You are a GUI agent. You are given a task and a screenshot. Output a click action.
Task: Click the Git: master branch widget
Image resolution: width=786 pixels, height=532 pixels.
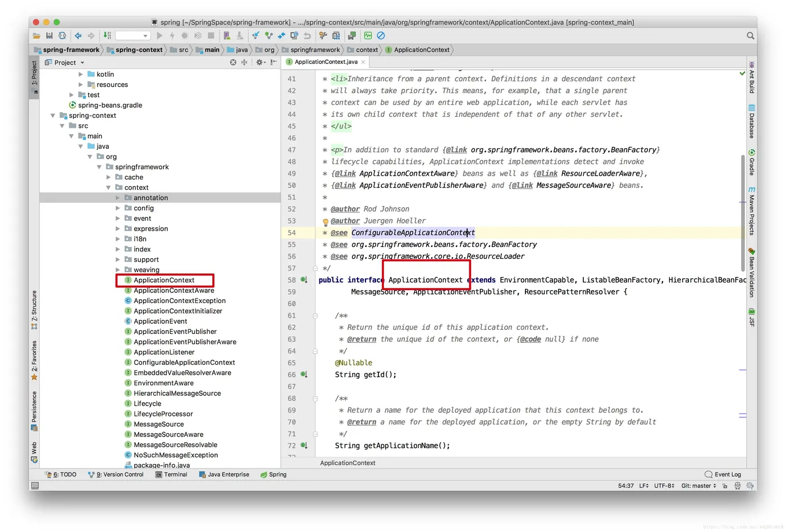tap(698, 486)
